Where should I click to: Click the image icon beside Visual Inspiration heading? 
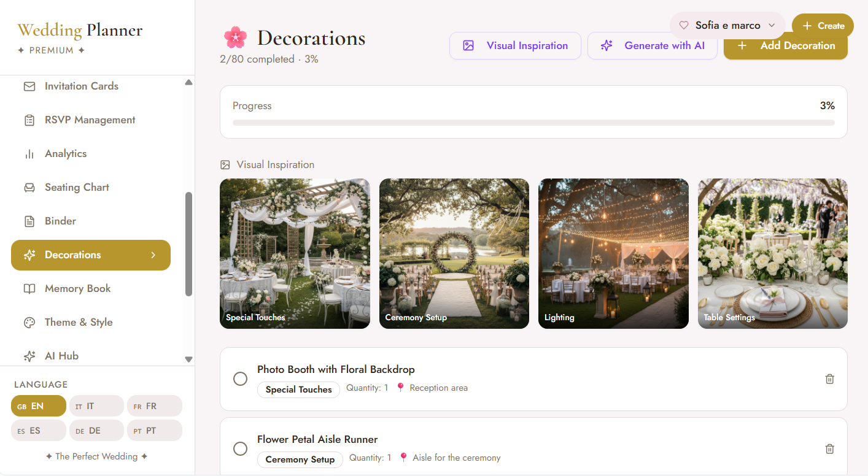point(225,165)
